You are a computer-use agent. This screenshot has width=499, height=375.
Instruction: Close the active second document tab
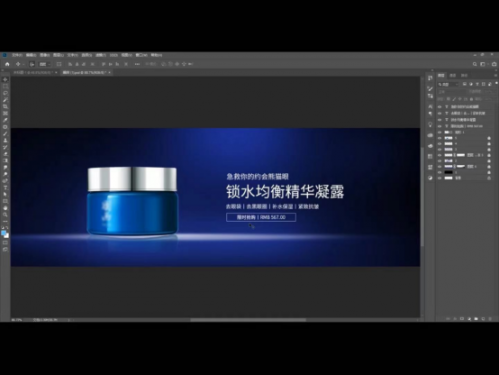click(x=109, y=72)
